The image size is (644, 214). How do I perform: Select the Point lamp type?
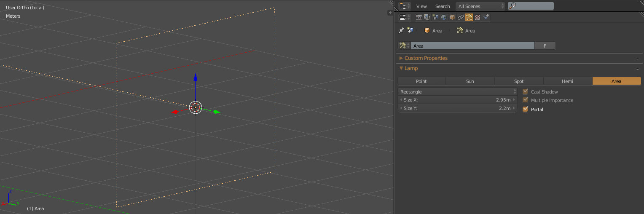(421, 81)
